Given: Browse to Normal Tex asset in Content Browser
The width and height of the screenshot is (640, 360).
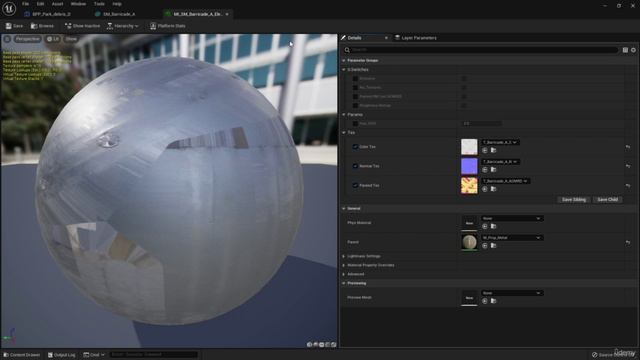Looking at the screenshot, I should pyautogui.click(x=493, y=169).
